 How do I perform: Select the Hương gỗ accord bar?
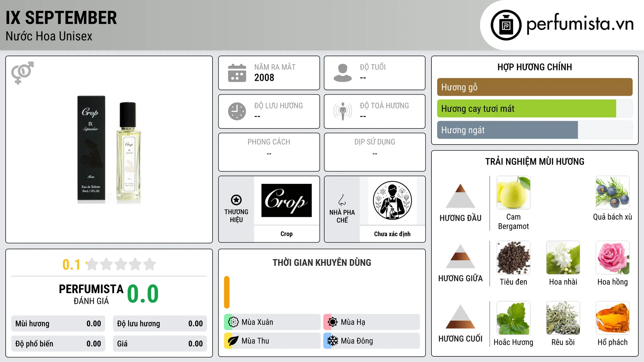(535, 87)
